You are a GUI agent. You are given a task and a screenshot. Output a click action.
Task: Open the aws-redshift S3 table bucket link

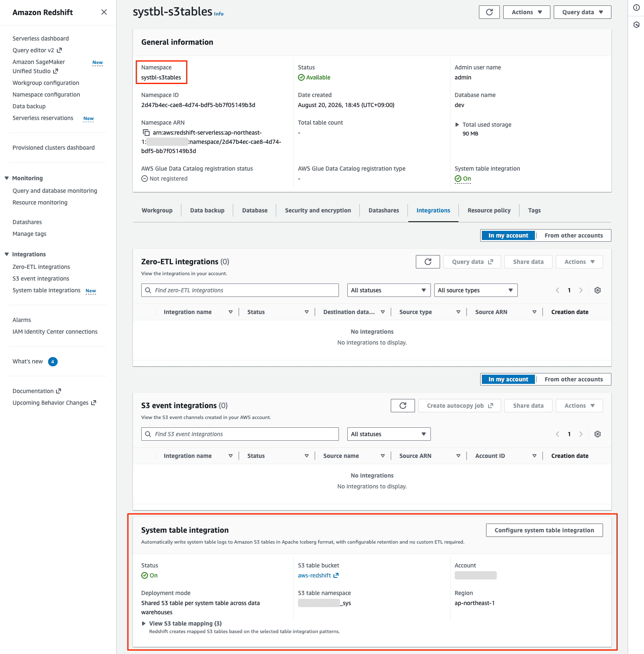(x=318, y=575)
